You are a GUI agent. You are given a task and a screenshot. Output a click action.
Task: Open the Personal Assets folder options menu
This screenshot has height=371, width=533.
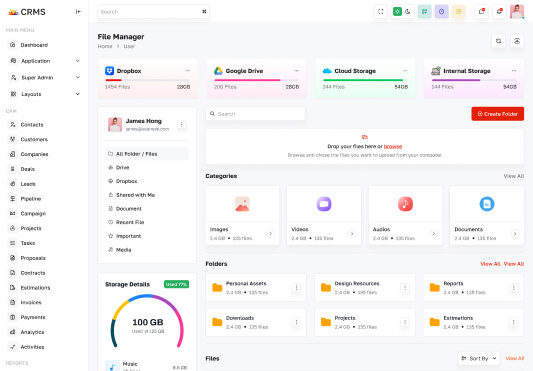[x=296, y=288]
